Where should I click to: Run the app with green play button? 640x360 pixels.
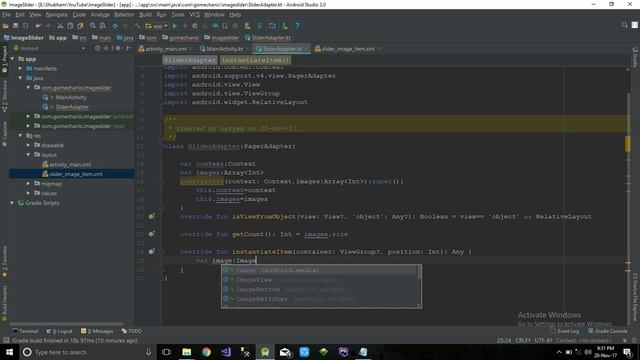tap(175, 26)
